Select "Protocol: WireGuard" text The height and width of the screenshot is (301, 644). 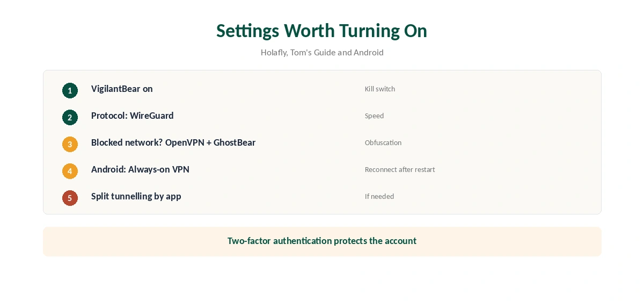[x=133, y=116]
